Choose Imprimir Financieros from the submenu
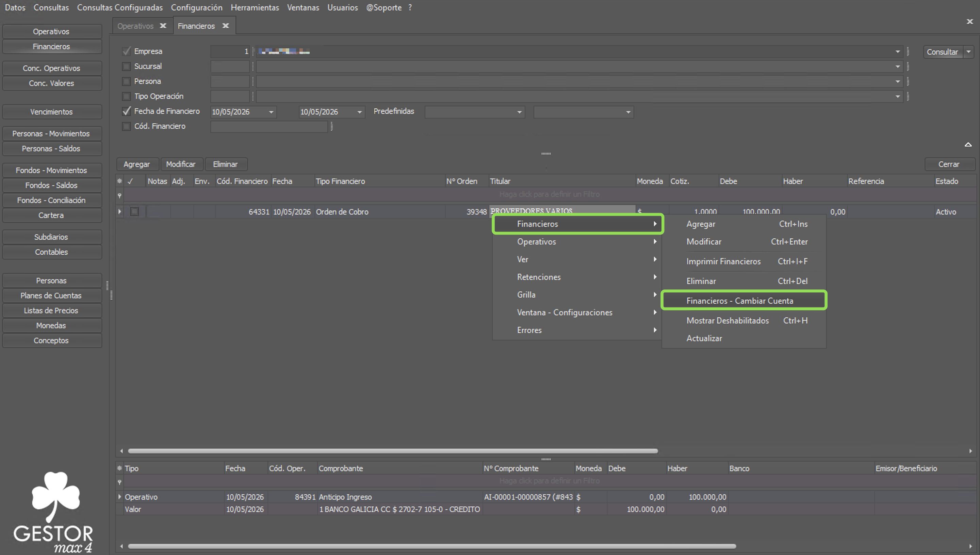980x555 pixels. click(744, 261)
